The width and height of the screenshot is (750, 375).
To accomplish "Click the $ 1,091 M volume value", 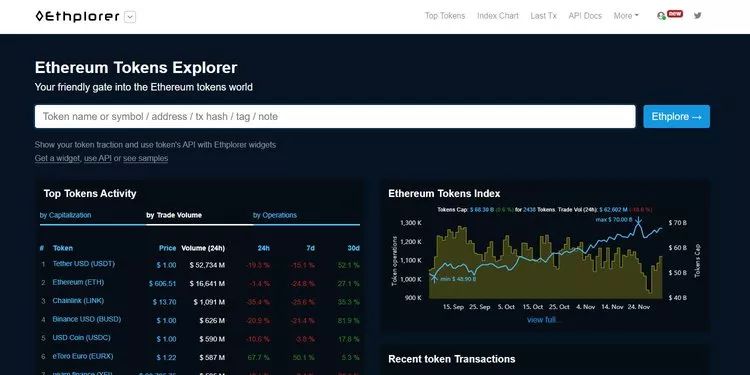I will pos(209,302).
